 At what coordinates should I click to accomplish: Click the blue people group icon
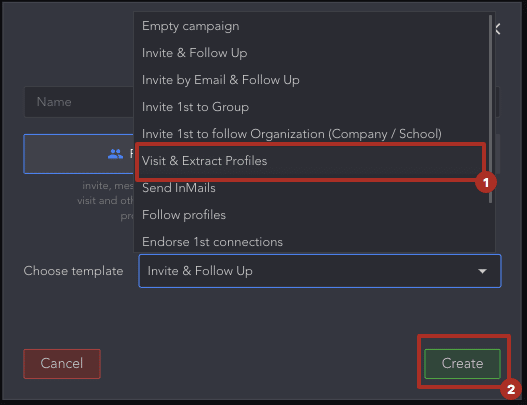tap(115, 154)
